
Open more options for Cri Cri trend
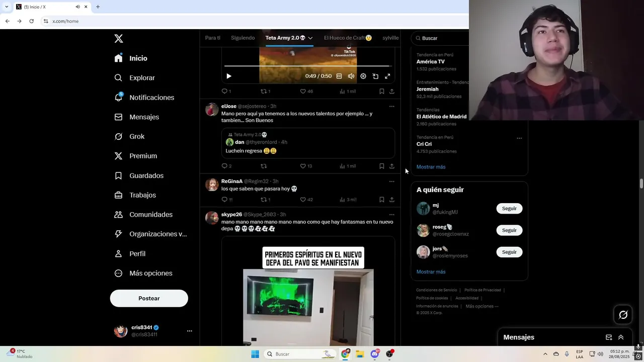point(519,138)
